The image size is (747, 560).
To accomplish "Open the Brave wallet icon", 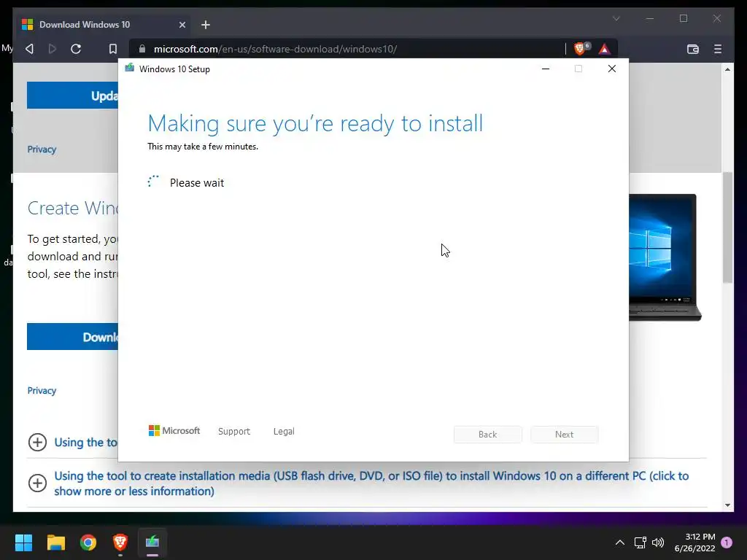I will [x=693, y=49].
